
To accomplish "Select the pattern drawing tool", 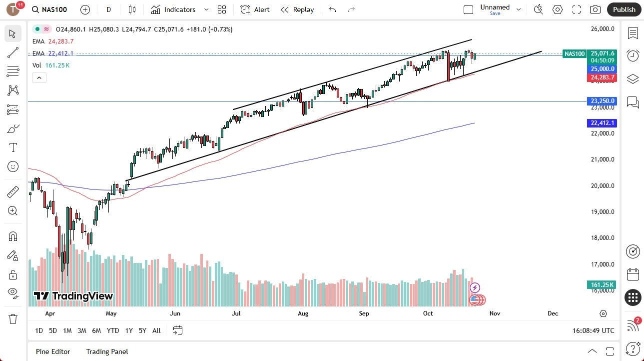I will pyautogui.click(x=12, y=90).
